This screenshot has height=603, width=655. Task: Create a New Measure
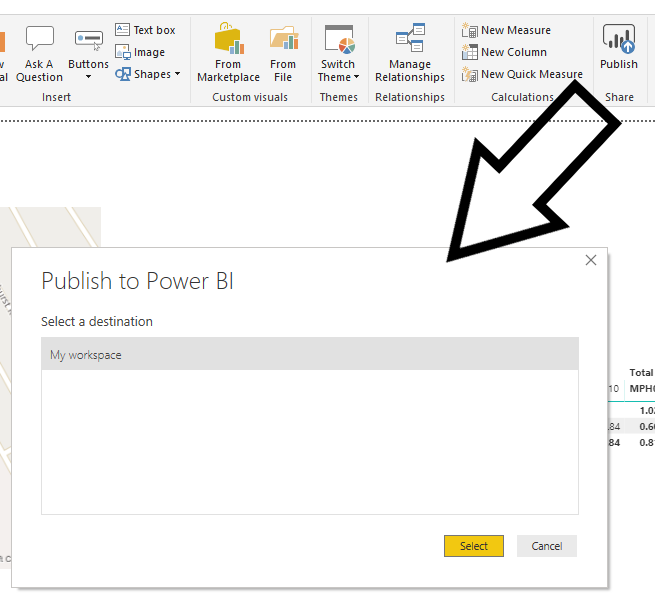tap(506, 30)
